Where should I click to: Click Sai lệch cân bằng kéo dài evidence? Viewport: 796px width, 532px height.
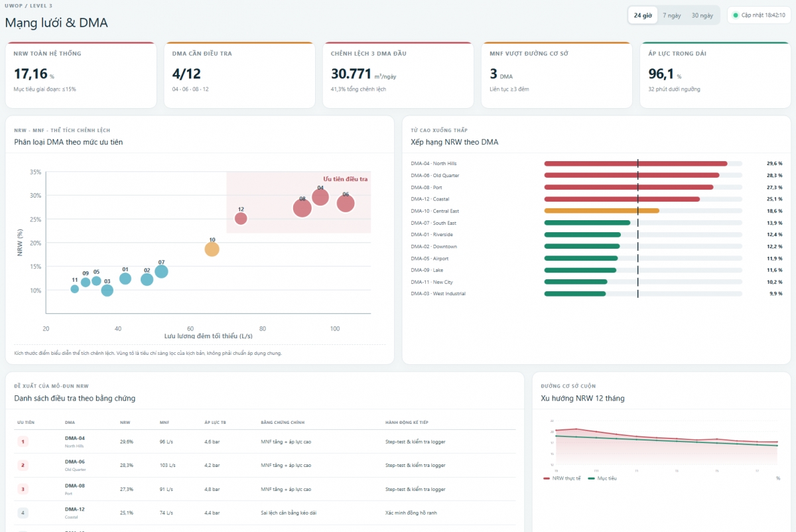[x=290, y=513]
